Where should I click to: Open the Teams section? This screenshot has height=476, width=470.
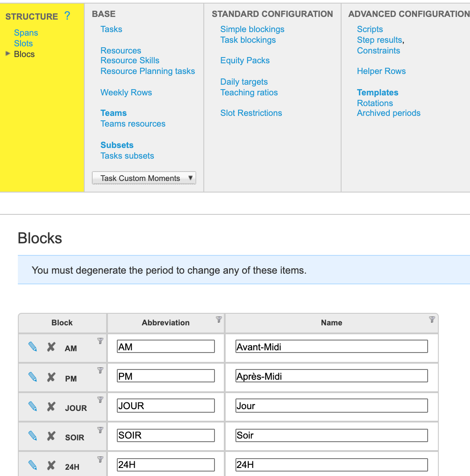click(x=114, y=113)
